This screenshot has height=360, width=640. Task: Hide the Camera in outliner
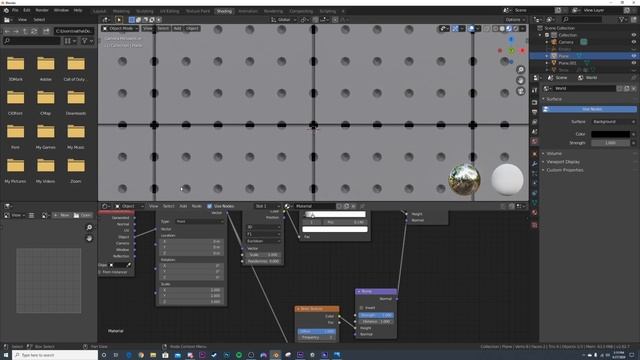[x=634, y=42]
